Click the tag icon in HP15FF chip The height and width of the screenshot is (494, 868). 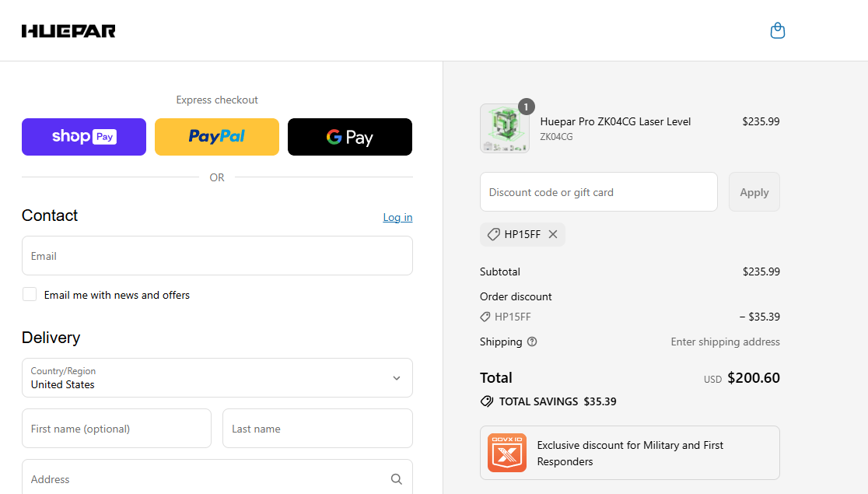[x=493, y=234]
